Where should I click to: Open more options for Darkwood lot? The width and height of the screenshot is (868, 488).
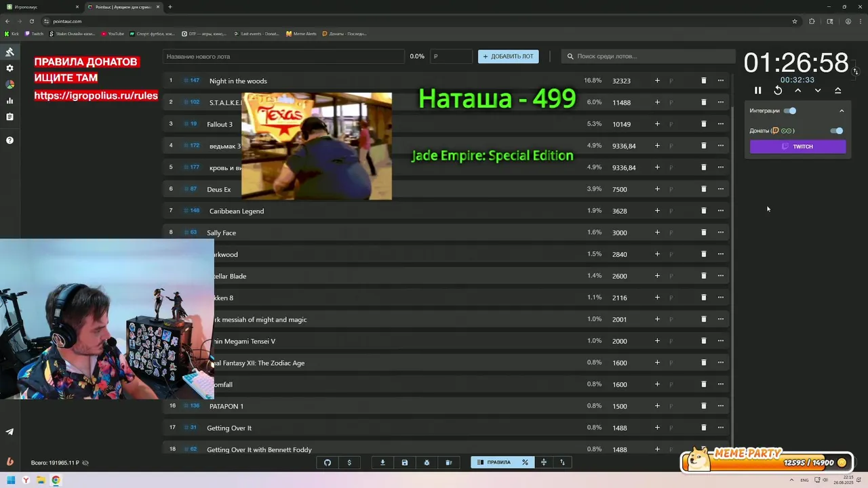click(721, 254)
